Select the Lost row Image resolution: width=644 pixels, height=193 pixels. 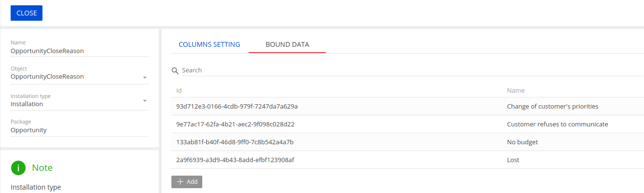click(407, 160)
